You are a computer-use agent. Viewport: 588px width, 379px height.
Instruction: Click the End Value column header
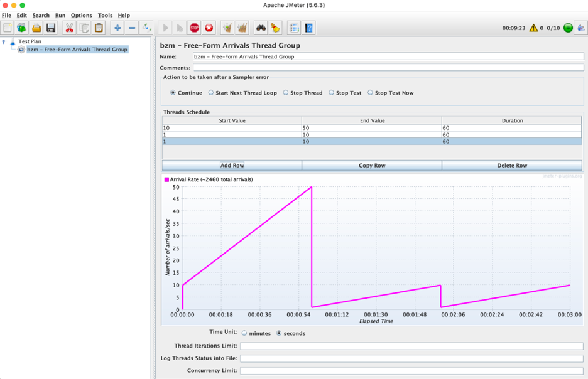[x=372, y=120]
